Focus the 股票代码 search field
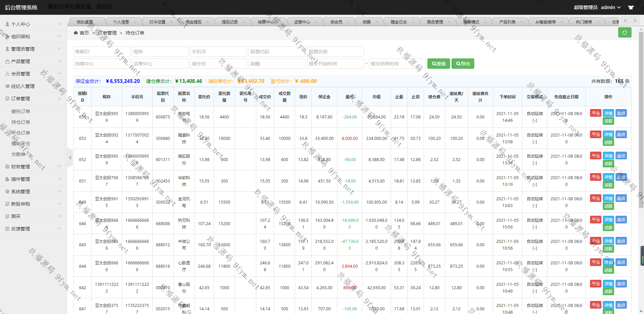The image size is (644, 314). point(277,52)
